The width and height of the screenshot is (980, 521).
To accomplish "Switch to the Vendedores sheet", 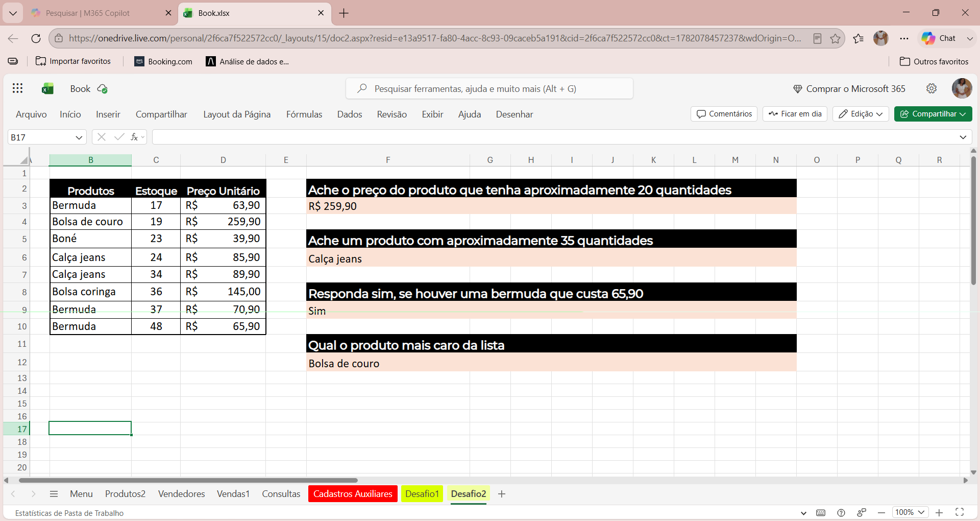I will point(182,494).
